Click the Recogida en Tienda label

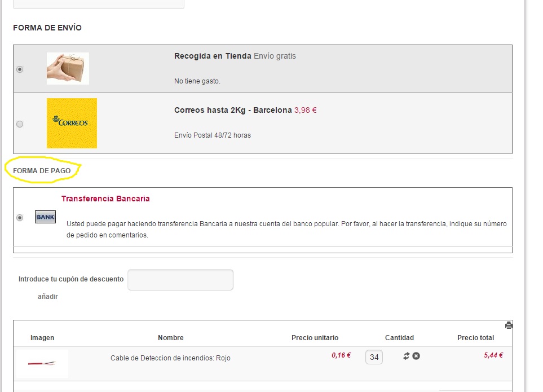pyautogui.click(x=213, y=56)
